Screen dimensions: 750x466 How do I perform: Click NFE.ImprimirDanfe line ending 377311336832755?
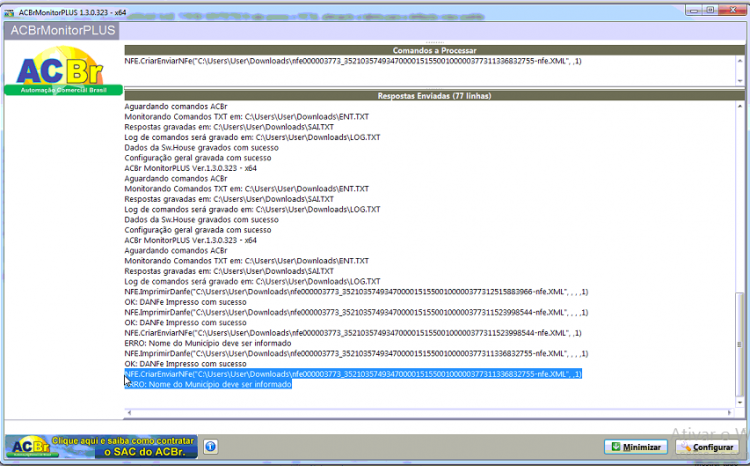pos(356,354)
